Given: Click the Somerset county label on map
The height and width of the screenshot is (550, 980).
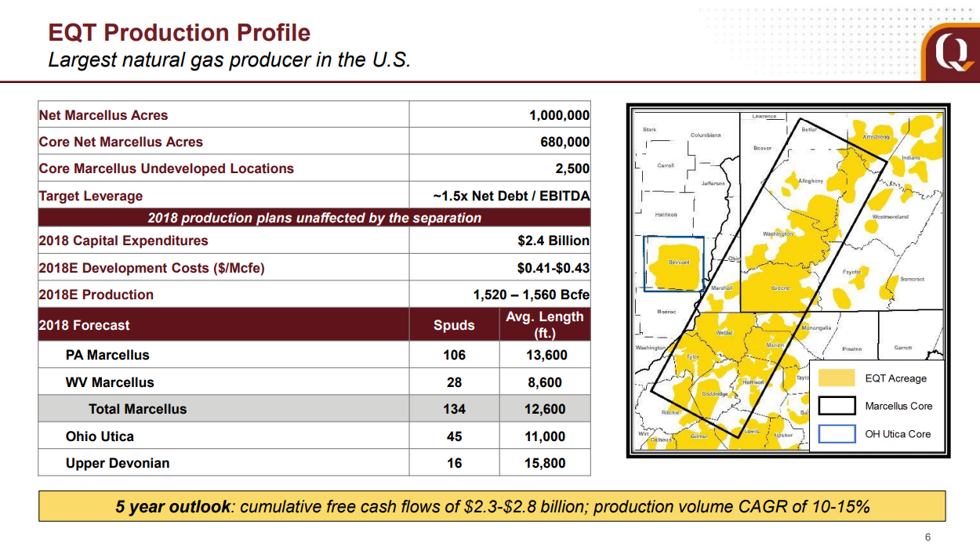Looking at the screenshot, I should tap(912, 280).
